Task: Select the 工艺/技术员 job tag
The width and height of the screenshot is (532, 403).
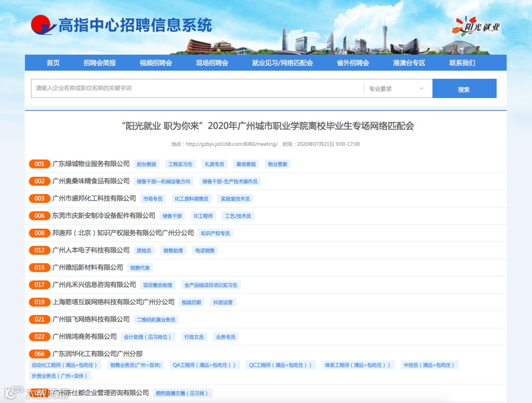Action: [x=238, y=216]
